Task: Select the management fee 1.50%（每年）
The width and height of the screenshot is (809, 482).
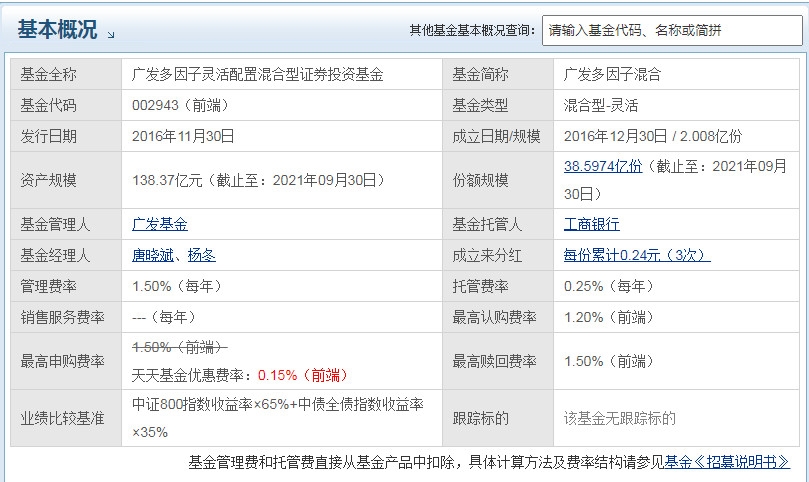Action: pos(178,286)
